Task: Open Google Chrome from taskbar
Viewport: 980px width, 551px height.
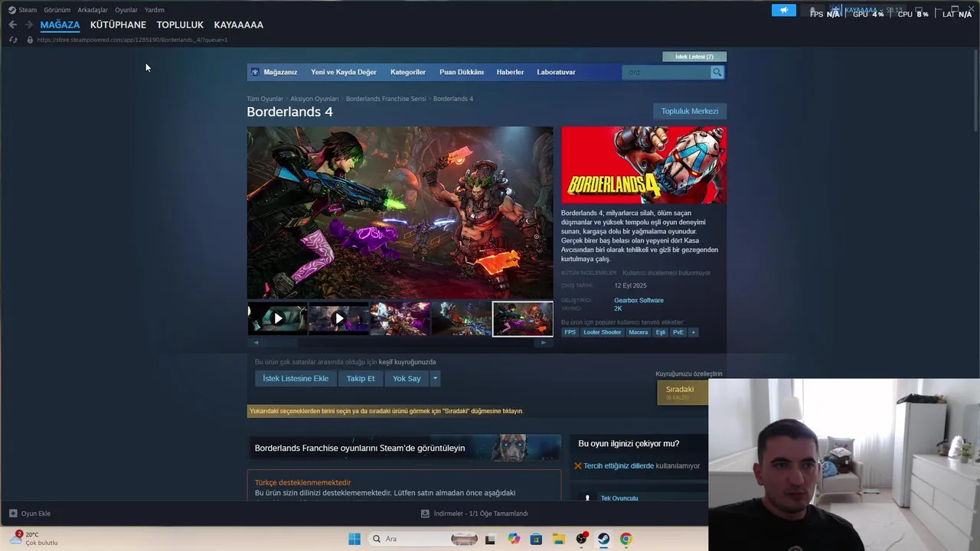Action: (626, 539)
